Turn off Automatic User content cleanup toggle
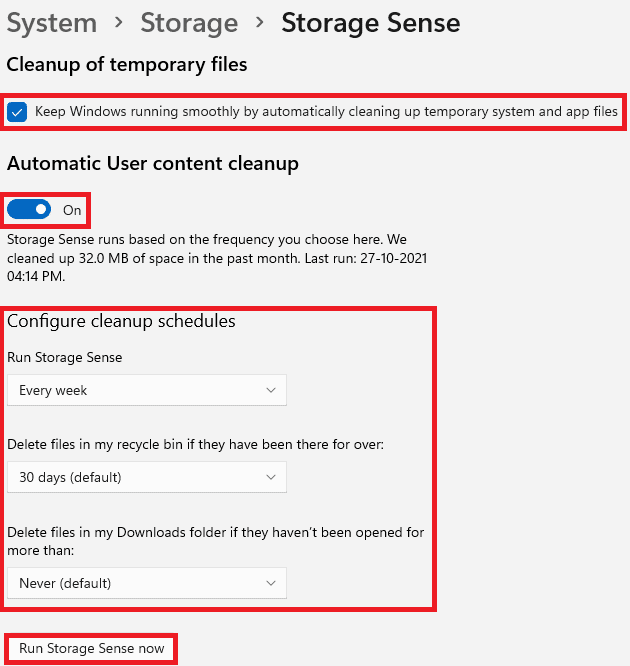This screenshot has height=666, width=630. tap(29, 210)
